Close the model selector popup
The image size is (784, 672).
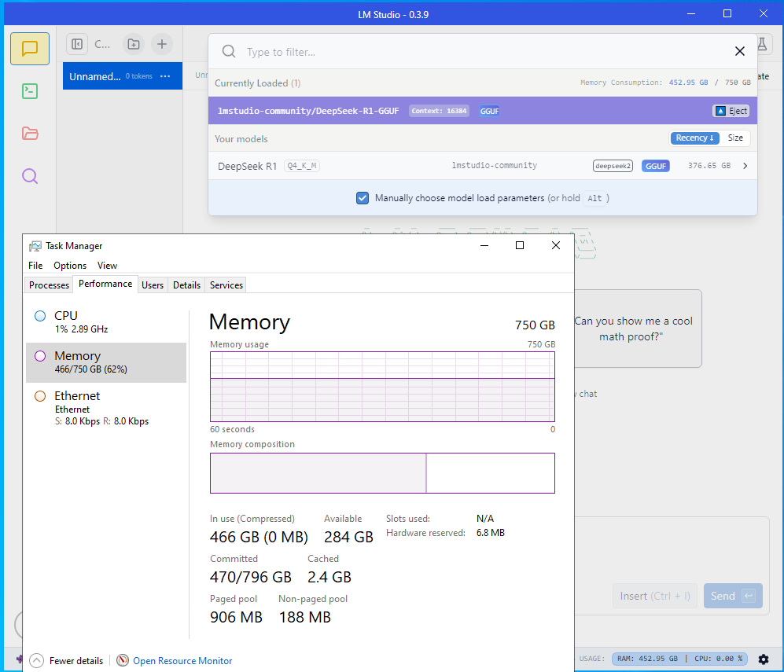coord(739,52)
